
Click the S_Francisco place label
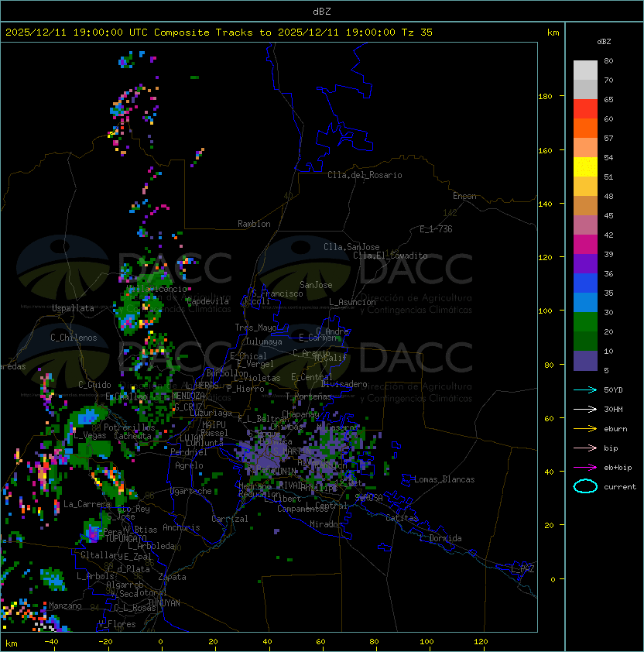[277, 293]
